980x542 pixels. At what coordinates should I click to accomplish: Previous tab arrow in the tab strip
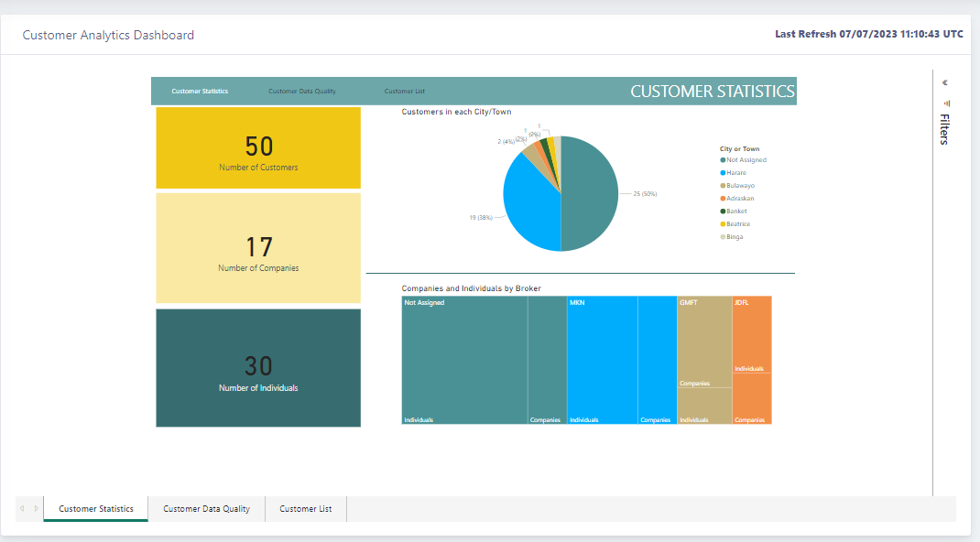pos(22,509)
